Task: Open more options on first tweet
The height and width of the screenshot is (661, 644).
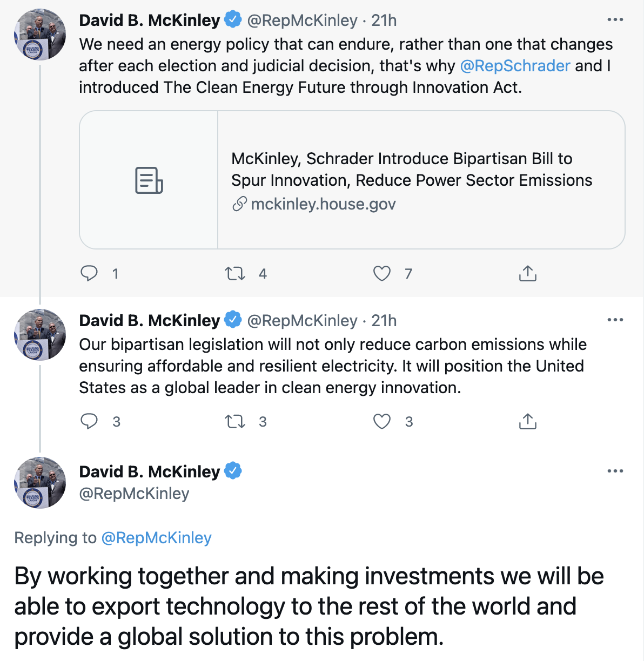Action: [615, 20]
